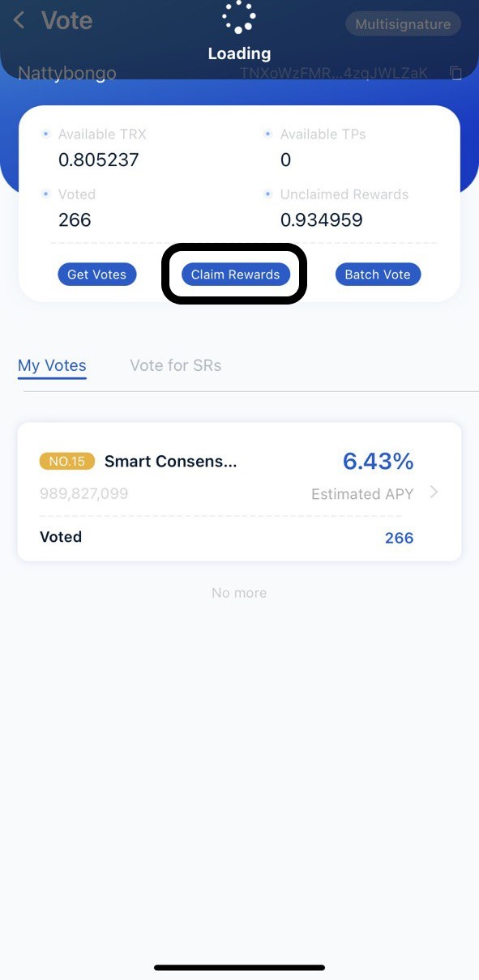
Task: Tap the info dot beside Unclaimed Rewards
Action: click(268, 194)
